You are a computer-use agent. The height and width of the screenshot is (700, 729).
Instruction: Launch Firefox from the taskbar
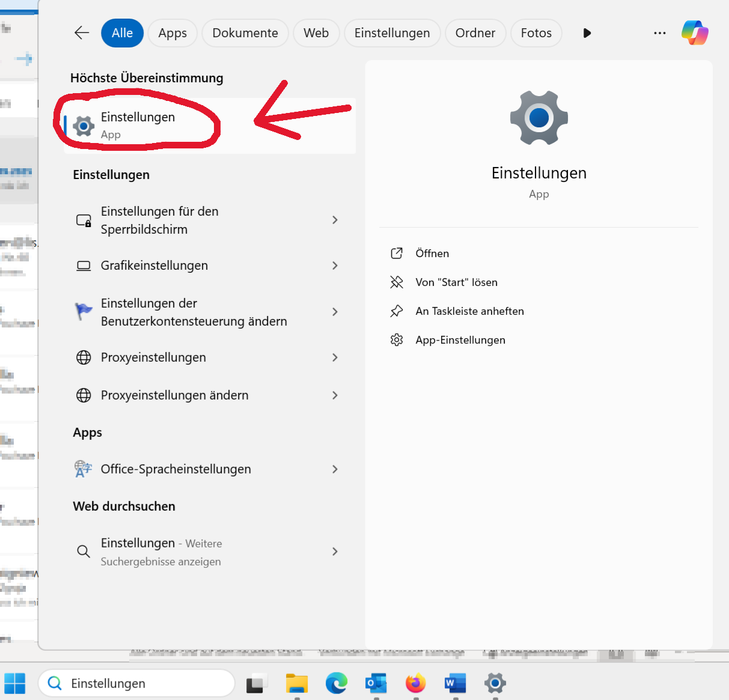click(415, 683)
